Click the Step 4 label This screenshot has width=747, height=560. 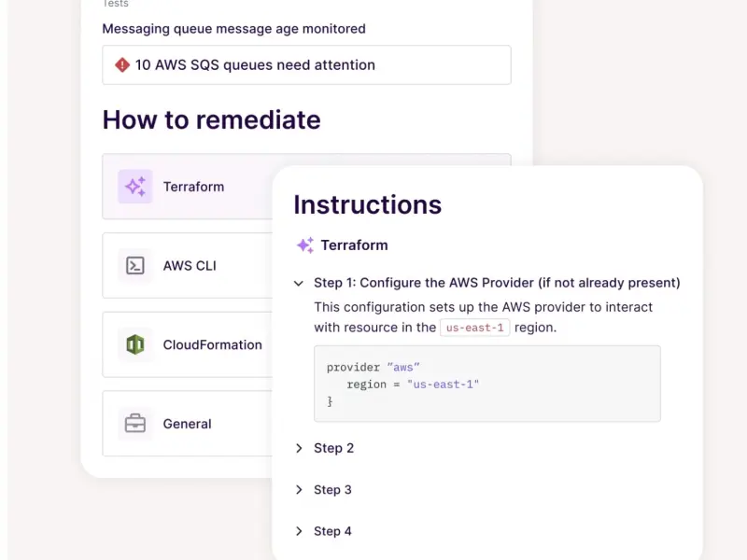[333, 531]
